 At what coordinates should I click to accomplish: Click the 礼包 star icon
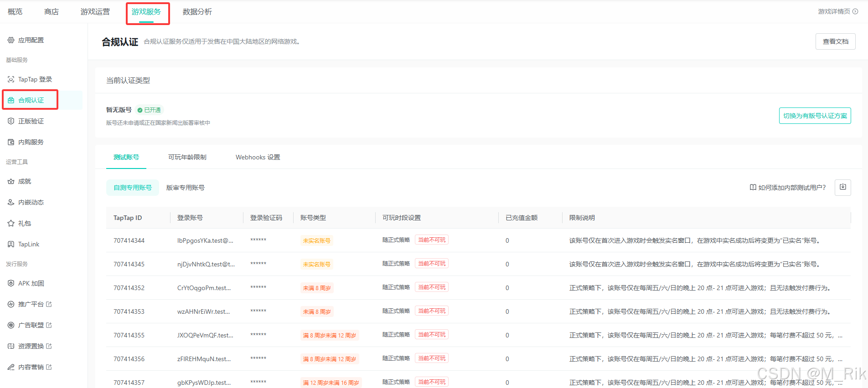click(11, 223)
